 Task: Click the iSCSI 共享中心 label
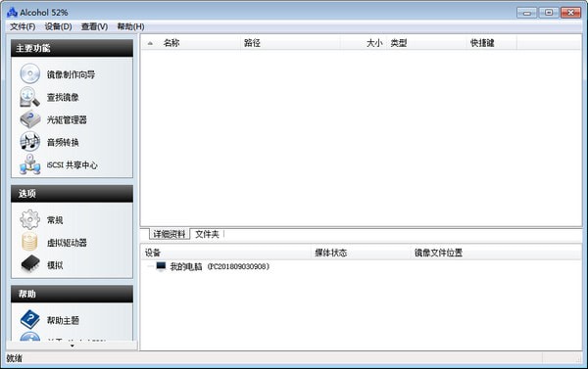(x=72, y=164)
